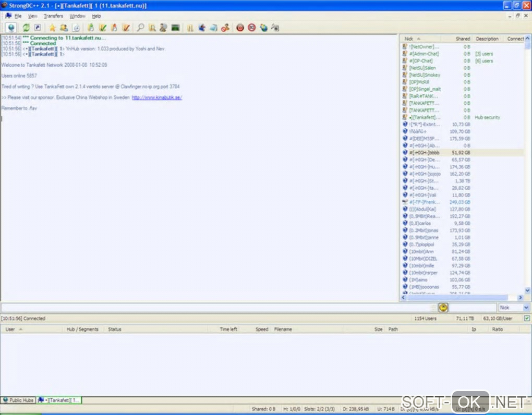This screenshot has width=532, height=415.
Task: Click the globe update toolbar icon
Action: (263, 28)
